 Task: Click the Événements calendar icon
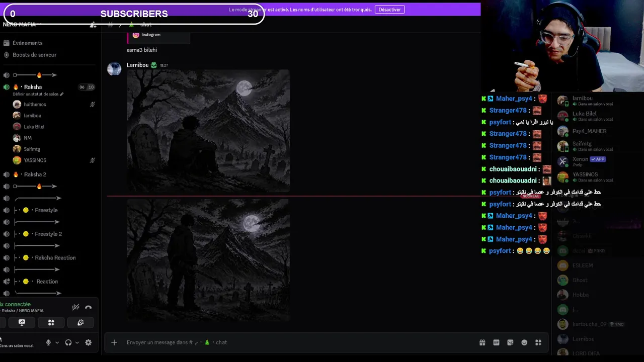click(7, 43)
